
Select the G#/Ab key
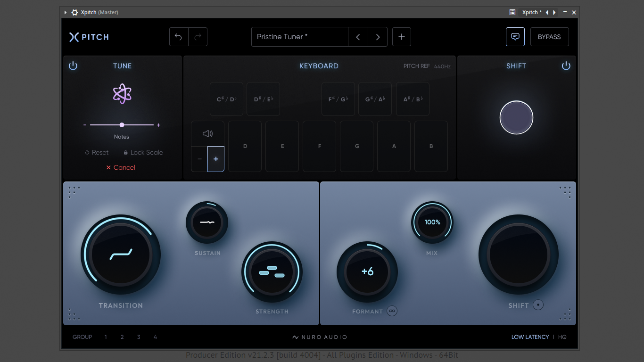coord(375,99)
